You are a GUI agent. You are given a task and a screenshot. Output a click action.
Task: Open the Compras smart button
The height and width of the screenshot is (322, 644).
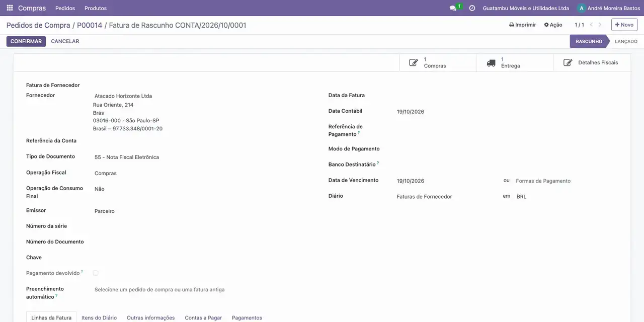point(438,63)
